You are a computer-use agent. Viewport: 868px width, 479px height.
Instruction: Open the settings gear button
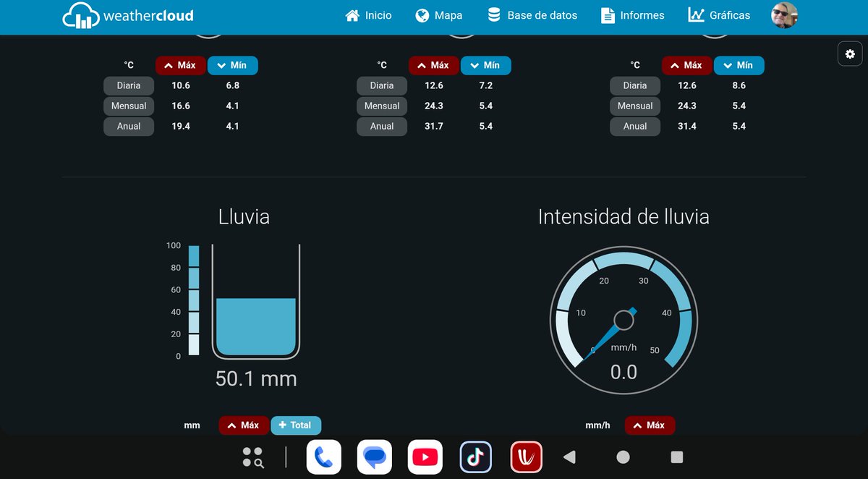pyautogui.click(x=850, y=54)
